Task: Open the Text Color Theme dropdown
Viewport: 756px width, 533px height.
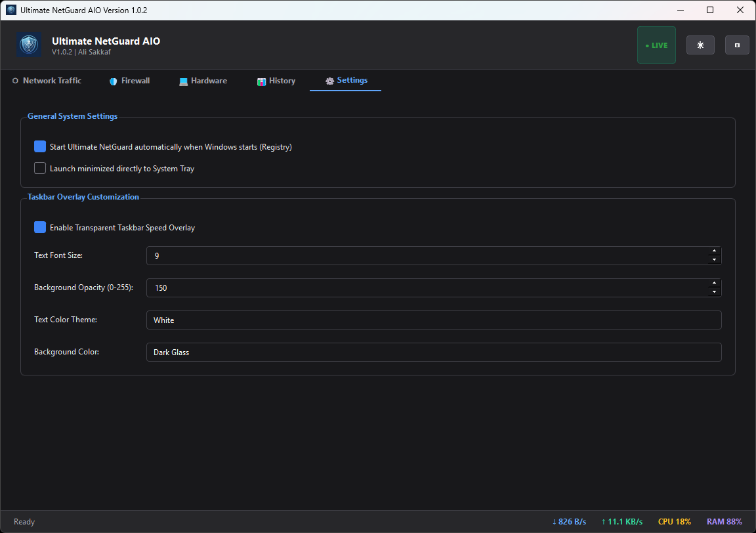Action: [434, 320]
